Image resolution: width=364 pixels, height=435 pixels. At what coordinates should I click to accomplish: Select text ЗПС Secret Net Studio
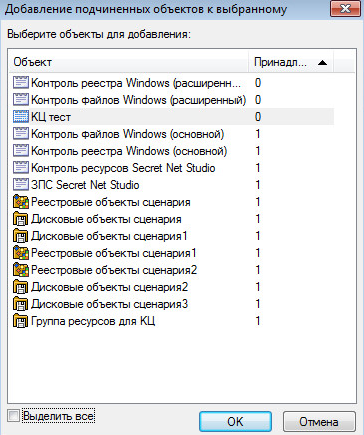click(x=85, y=185)
